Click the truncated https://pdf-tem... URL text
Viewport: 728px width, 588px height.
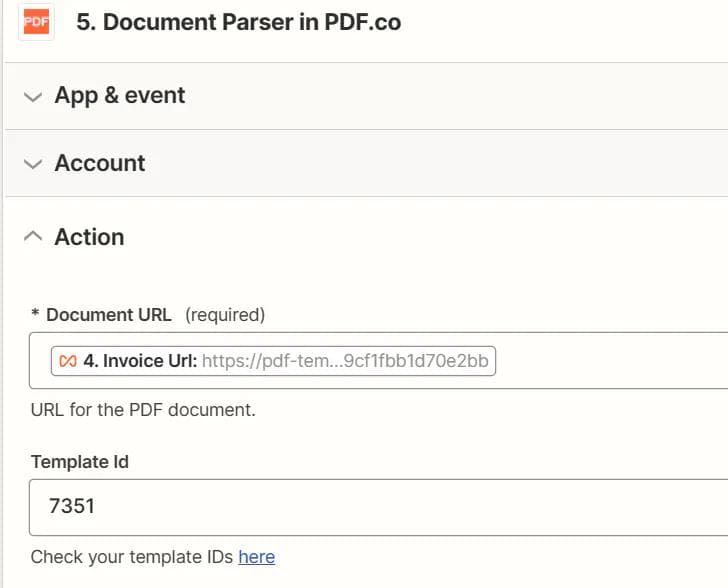click(x=345, y=361)
